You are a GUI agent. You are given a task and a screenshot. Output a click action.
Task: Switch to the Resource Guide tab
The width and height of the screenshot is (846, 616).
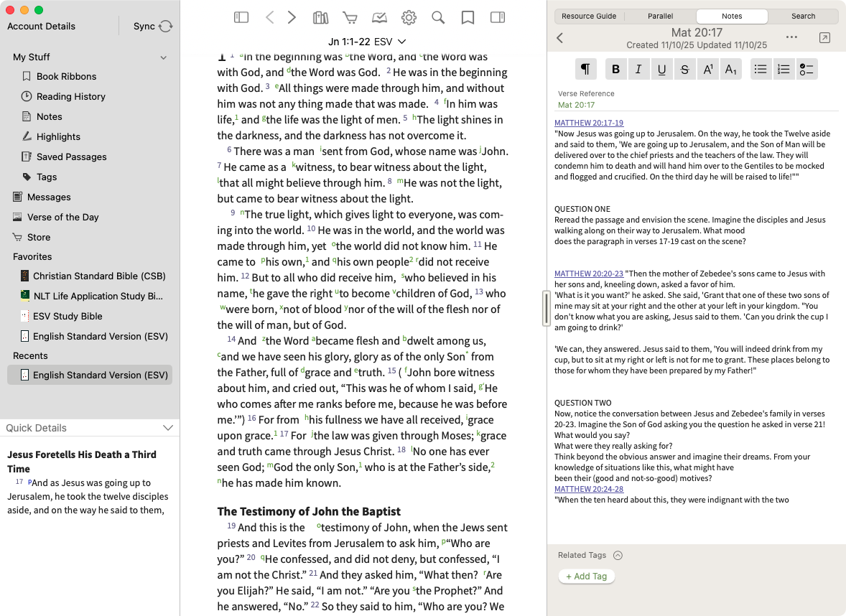[589, 16]
